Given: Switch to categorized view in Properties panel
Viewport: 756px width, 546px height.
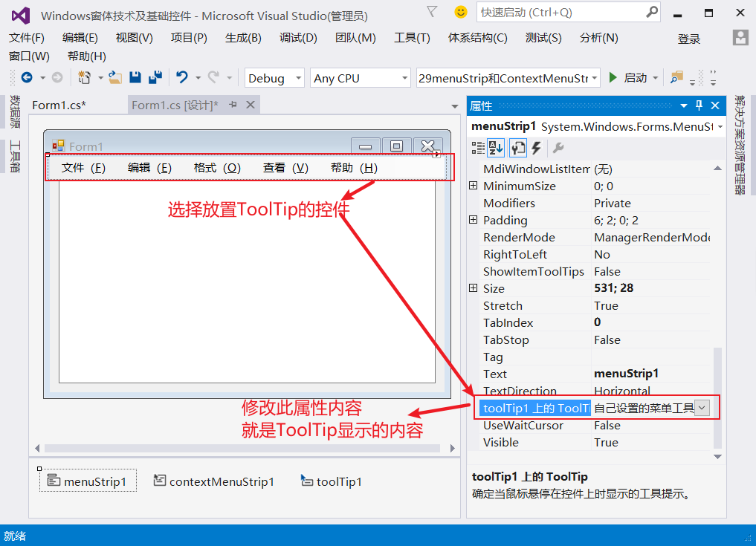Looking at the screenshot, I should (479, 147).
